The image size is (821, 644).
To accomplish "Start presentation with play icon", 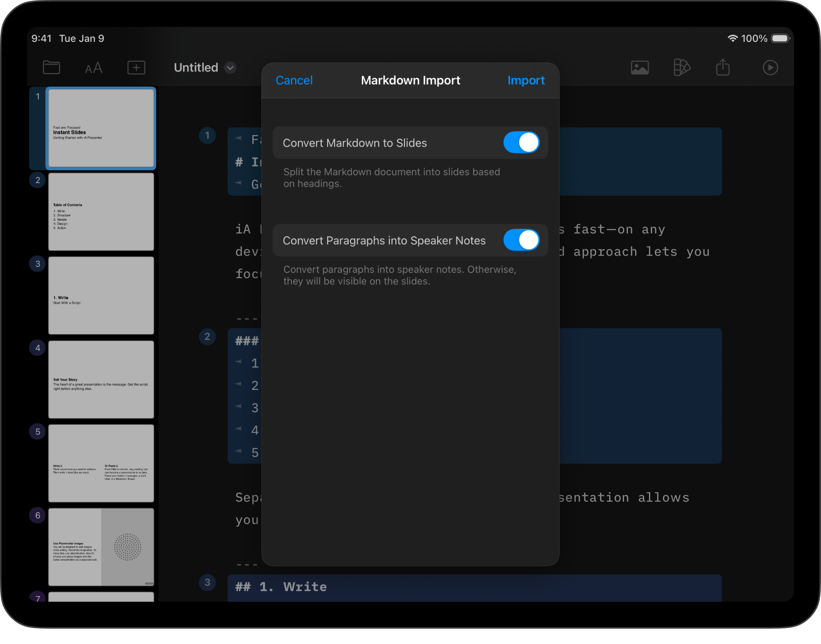I will point(770,68).
